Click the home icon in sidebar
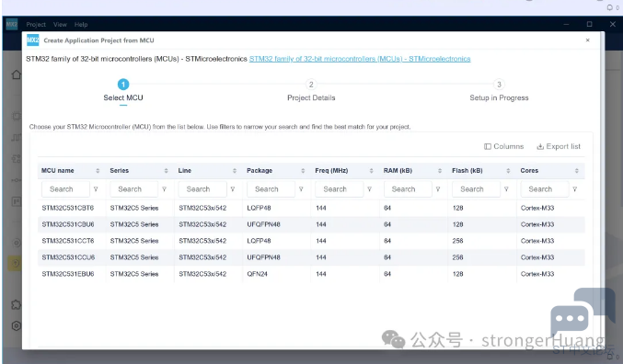Image resolution: width=623 pixels, height=364 pixels. [16, 74]
